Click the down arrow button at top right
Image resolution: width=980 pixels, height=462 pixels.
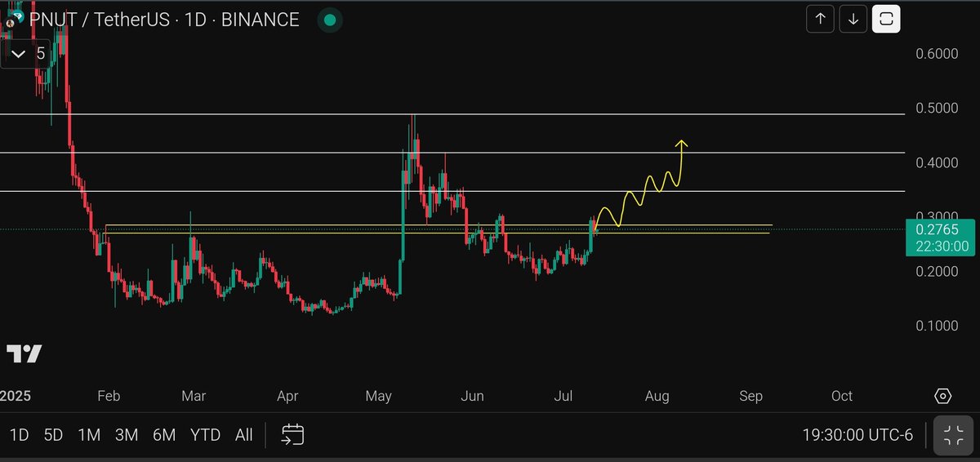853,18
